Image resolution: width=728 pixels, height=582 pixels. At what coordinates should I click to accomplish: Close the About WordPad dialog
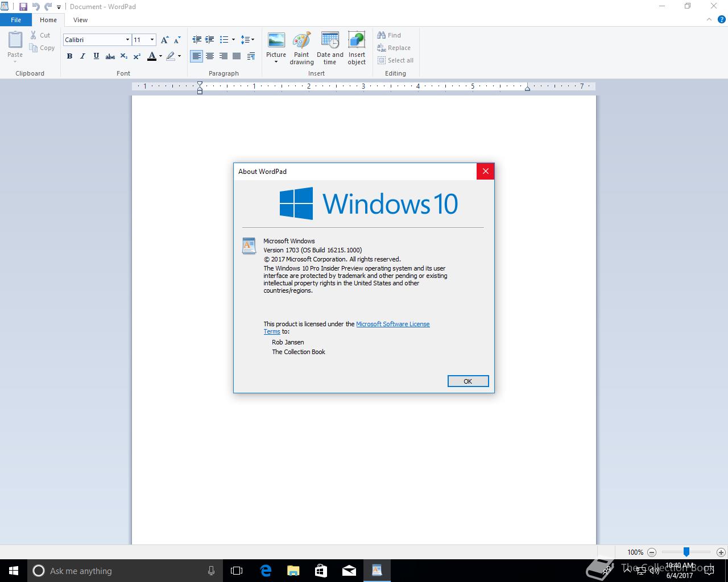(x=485, y=171)
